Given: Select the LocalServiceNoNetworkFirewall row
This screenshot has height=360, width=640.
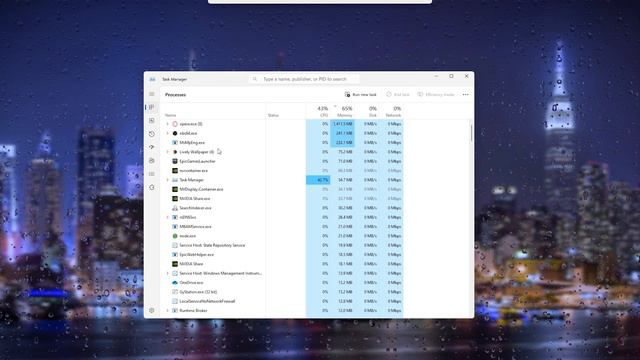Looking at the screenshot, I should 283,301.
